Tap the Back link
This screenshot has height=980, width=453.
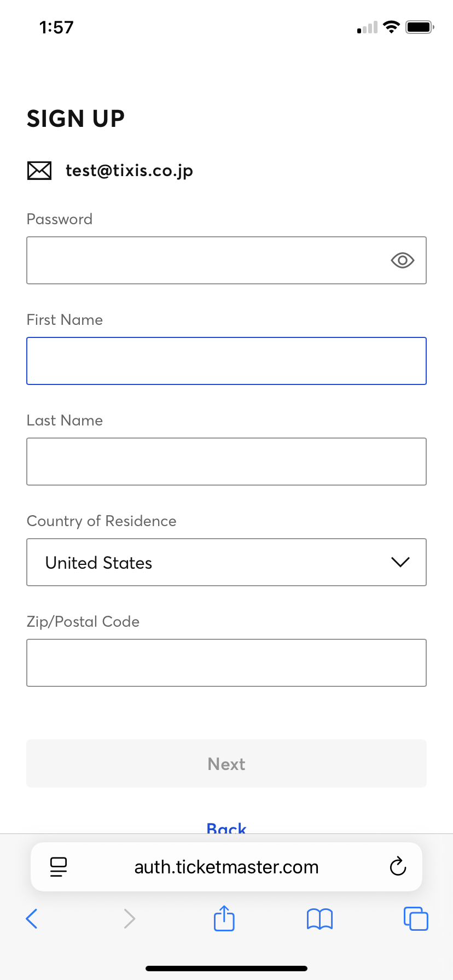click(226, 828)
